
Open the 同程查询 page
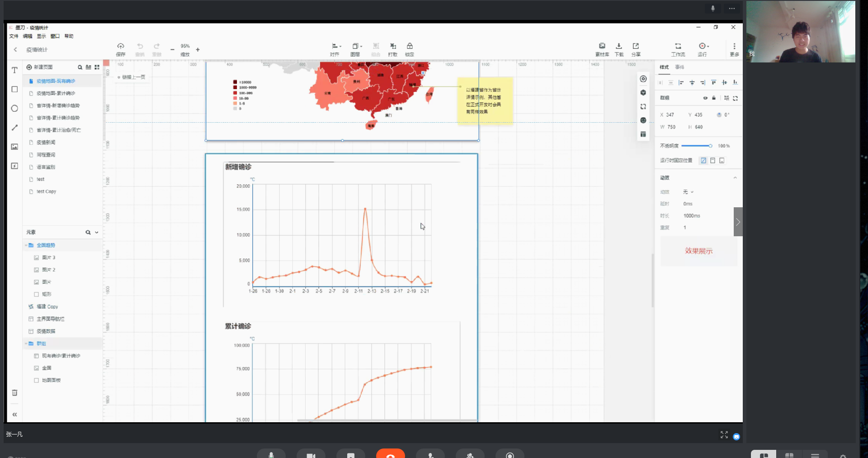click(46, 155)
